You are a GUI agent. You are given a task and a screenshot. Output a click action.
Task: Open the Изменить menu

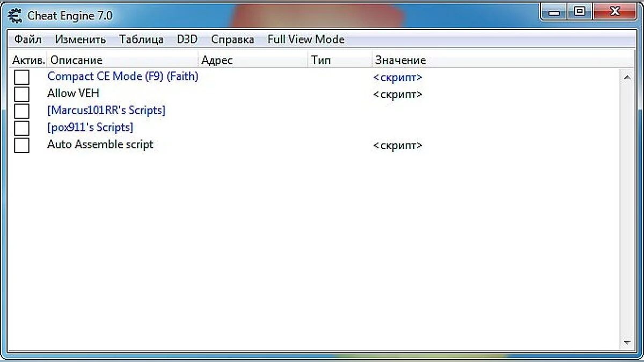coord(80,39)
